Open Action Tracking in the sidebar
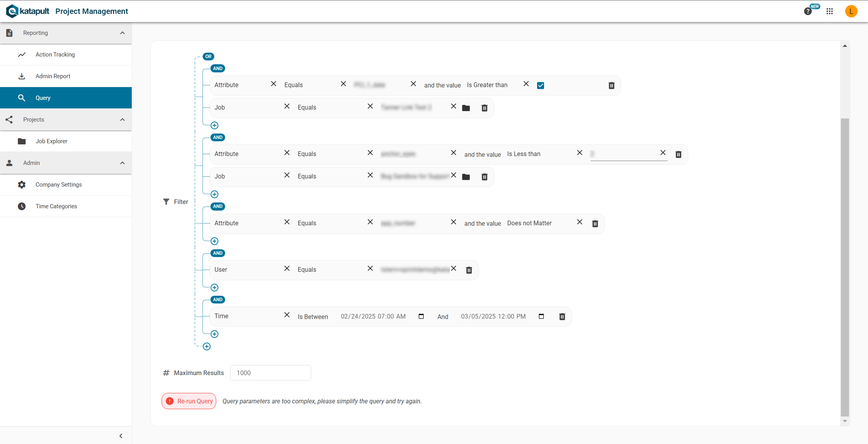 (55, 55)
